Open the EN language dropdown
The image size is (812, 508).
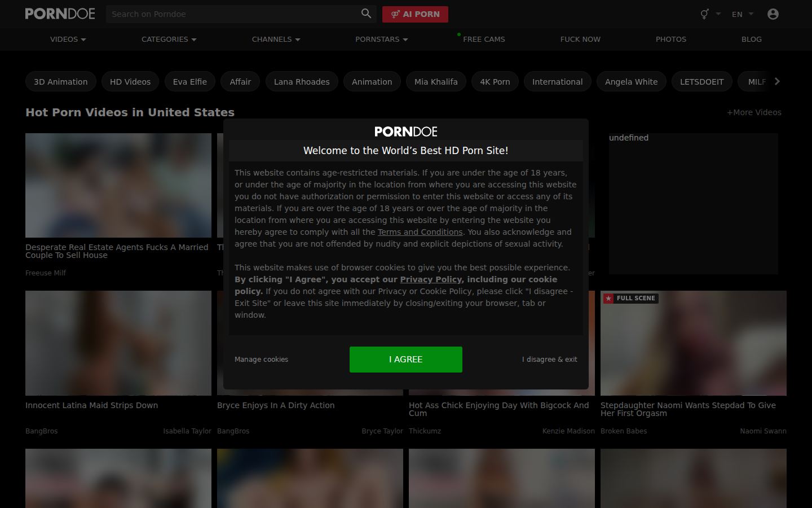tap(742, 14)
